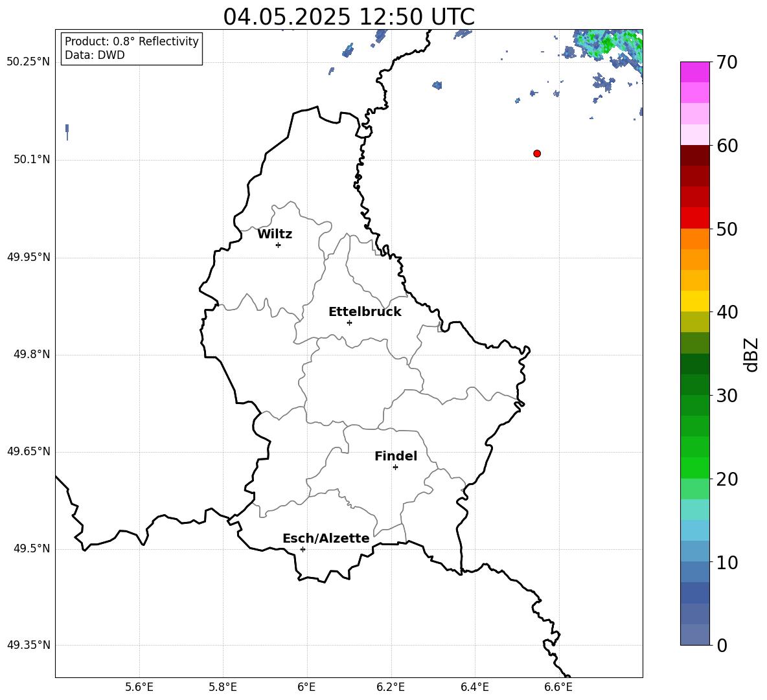
Task: Click the colorbar 10 tick label
Action: pyautogui.click(x=727, y=562)
